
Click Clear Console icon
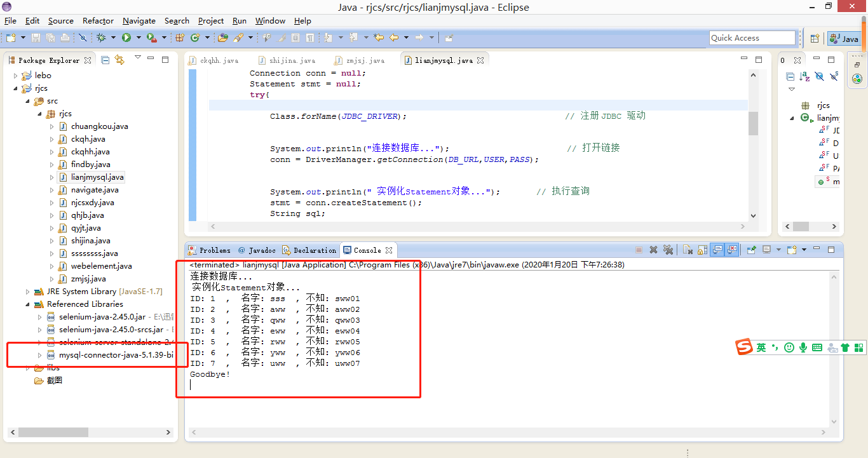click(x=688, y=250)
